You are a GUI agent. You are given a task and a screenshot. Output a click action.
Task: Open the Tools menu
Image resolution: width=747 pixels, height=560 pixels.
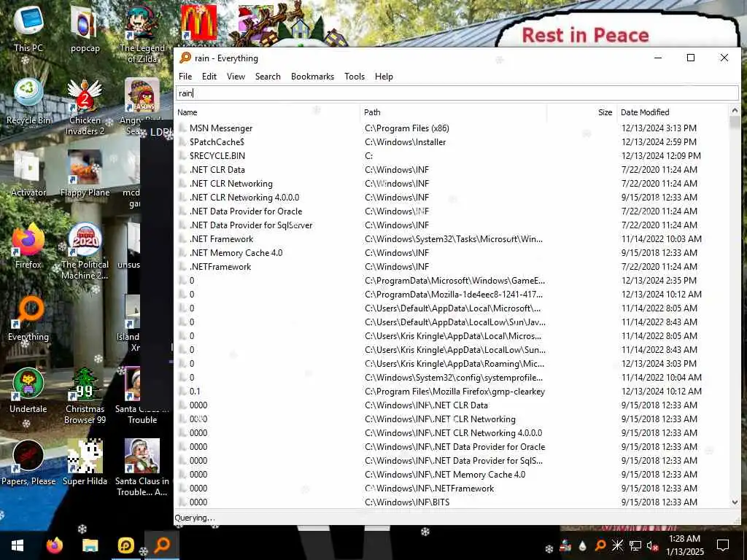(x=355, y=76)
